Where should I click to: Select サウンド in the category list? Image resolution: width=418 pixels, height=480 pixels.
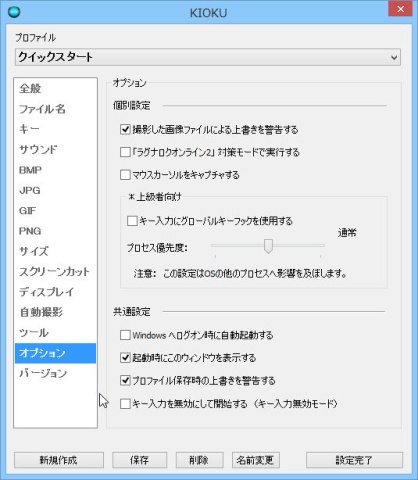pyautogui.click(x=55, y=150)
